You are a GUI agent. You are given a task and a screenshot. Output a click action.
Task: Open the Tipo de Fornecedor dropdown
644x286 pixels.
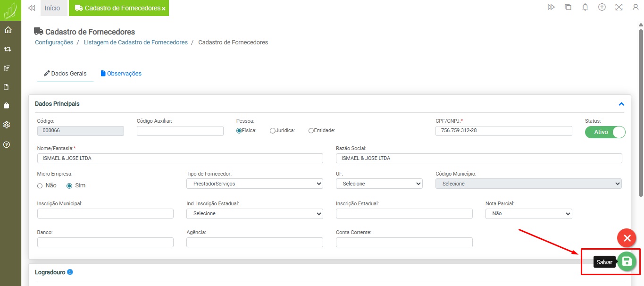255,184
